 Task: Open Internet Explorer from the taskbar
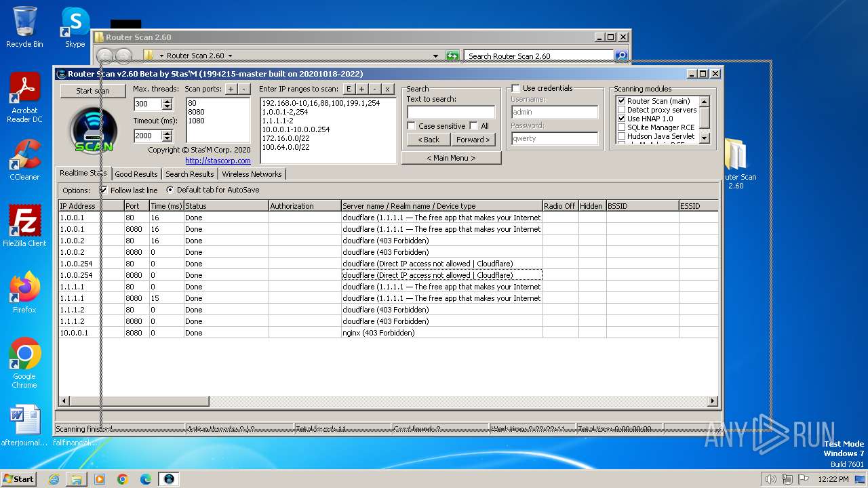[x=54, y=479]
